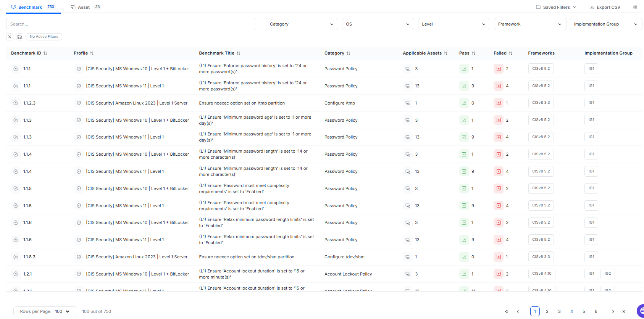Go to previous page chevron
This screenshot has width=644, height=319.
click(518, 311)
